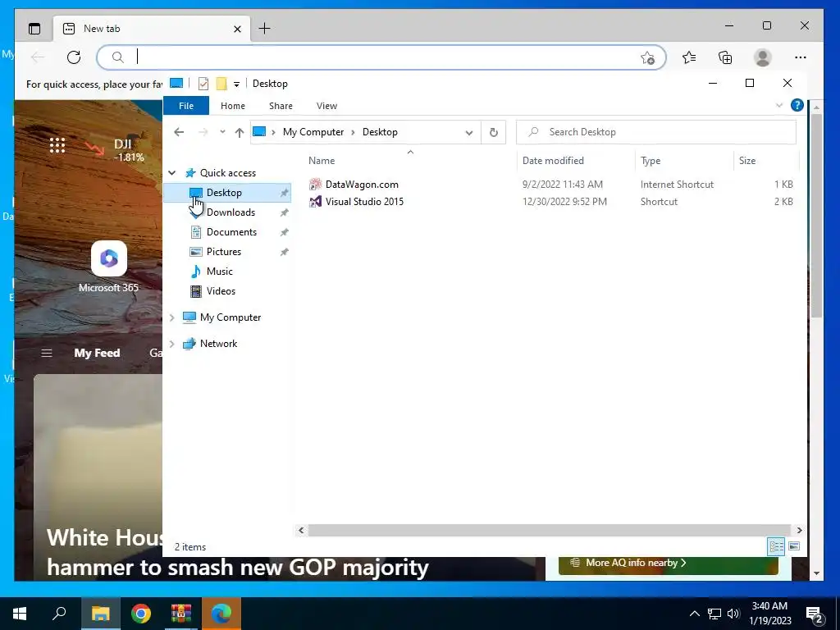
Task: Show hidden system tray icons
Action: click(694, 614)
